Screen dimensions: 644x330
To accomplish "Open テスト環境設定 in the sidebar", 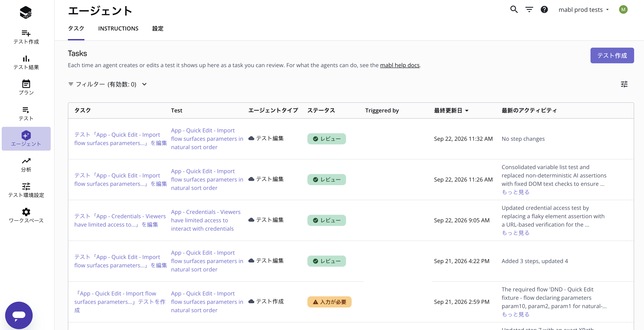I will click(x=26, y=190).
